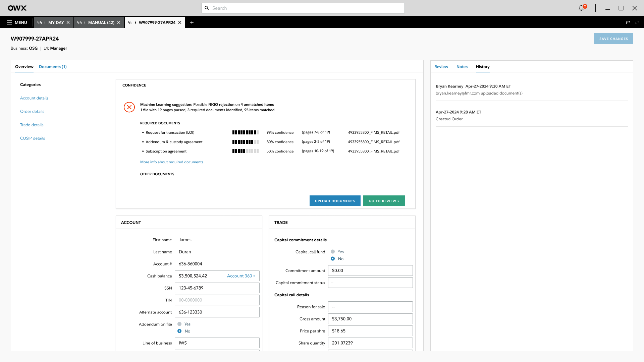Click the notification bell icon
The image size is (644, 362).
tap(581, 8)
